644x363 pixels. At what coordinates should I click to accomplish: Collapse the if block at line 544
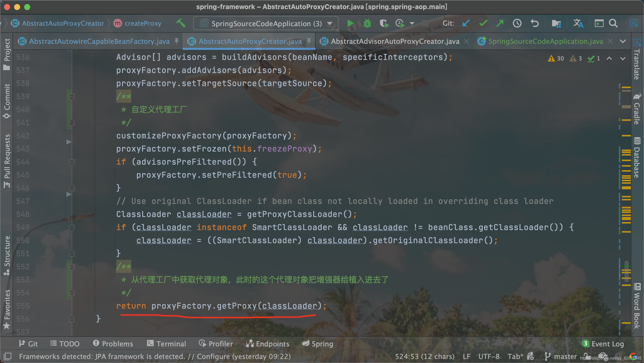[72, 162]
